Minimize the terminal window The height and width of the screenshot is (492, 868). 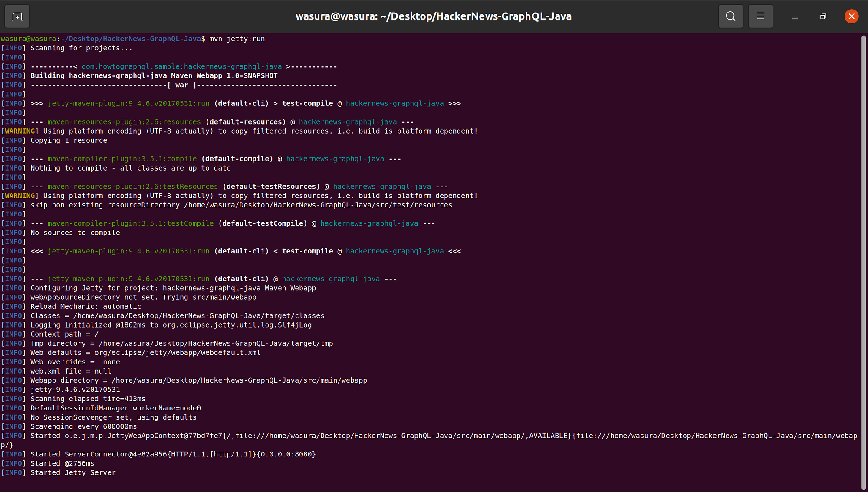[x=794, y=17]
